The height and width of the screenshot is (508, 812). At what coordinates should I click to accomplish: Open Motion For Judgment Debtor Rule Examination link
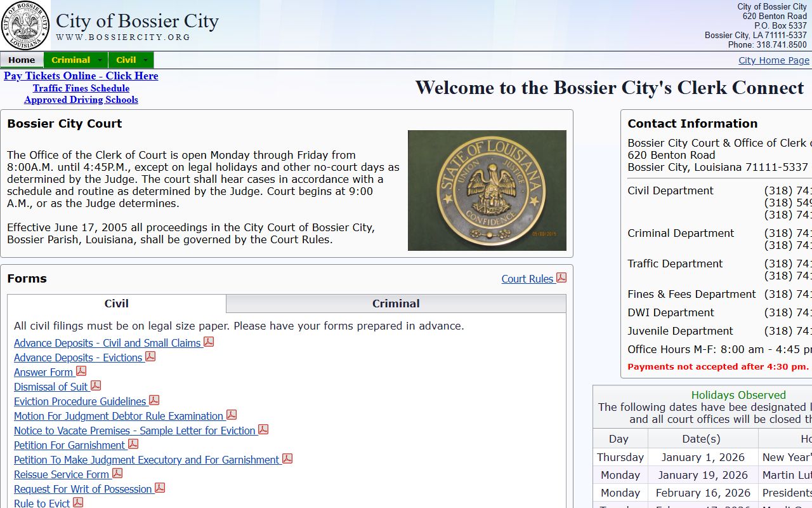click(119, 416)
